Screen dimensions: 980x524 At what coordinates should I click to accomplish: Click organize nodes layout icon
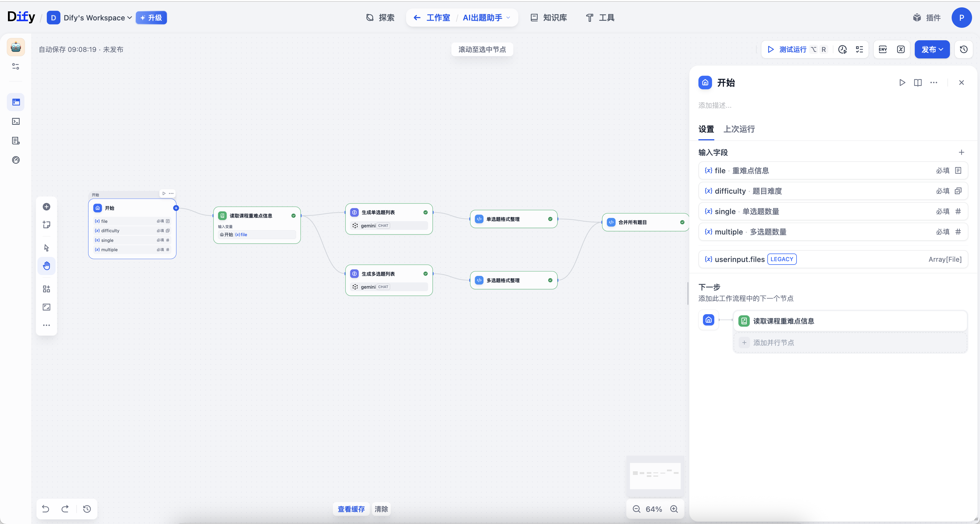[x=47, y=289]
